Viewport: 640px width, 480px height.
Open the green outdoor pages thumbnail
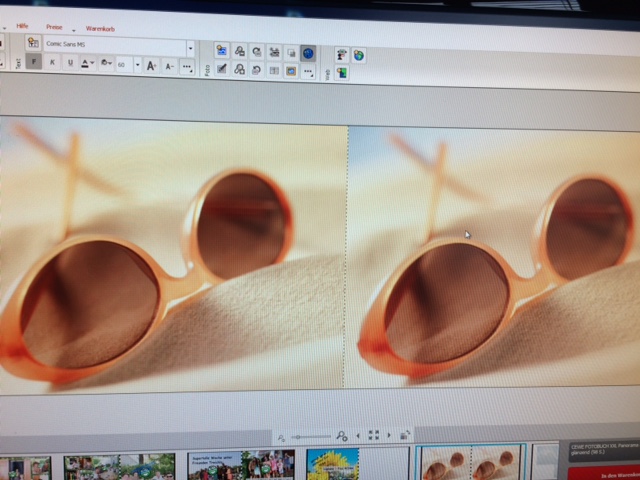(x=120, y=466)
